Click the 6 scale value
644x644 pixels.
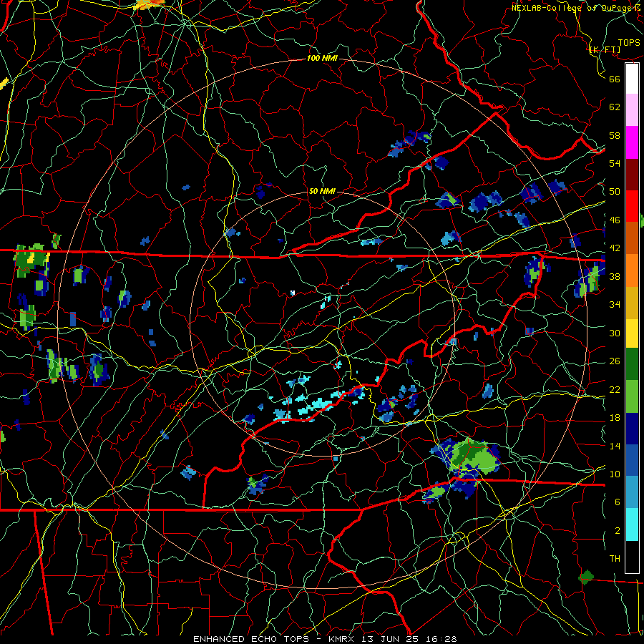tap(618, 502)
